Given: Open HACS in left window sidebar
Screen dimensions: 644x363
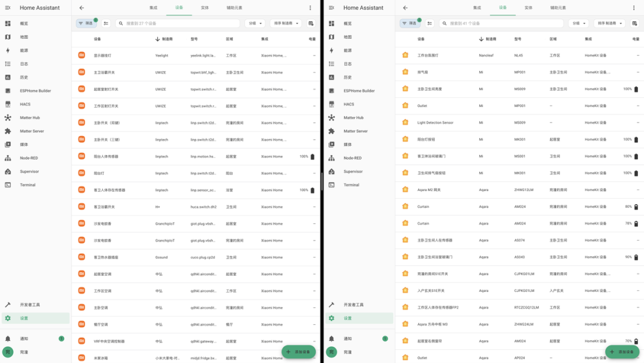Looking at the screenshot, I should tap(35, 104).
